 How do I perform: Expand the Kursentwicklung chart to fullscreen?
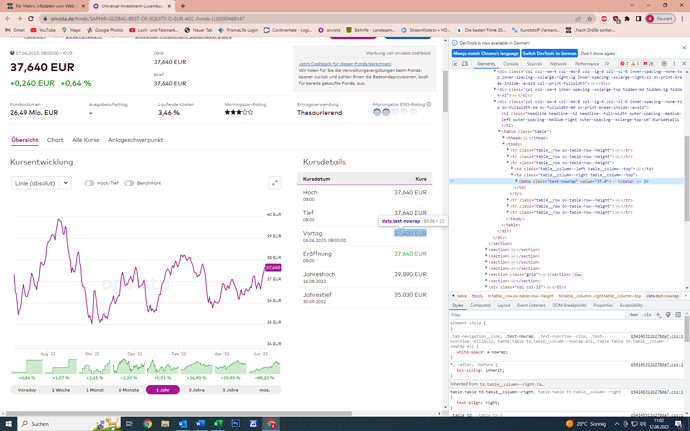click(x=275, y=183)
